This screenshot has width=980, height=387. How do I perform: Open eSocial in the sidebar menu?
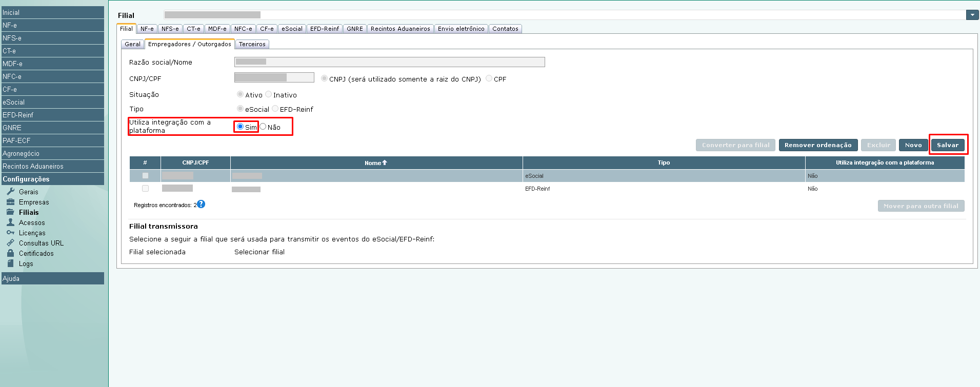pos(53,102)
